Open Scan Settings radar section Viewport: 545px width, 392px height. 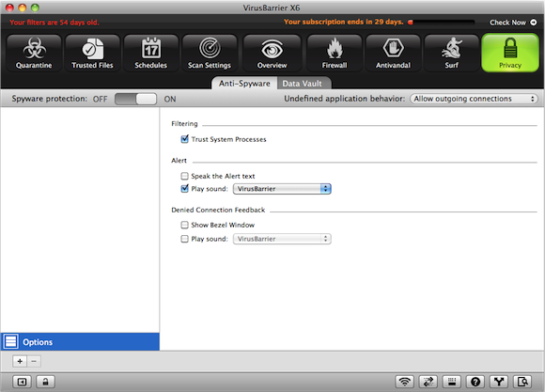[x=210, y=53]
